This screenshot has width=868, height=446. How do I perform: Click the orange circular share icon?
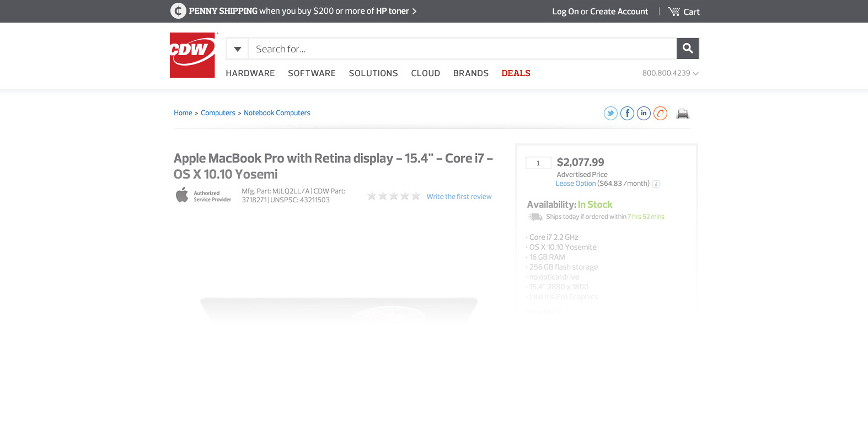pos(660,114)
